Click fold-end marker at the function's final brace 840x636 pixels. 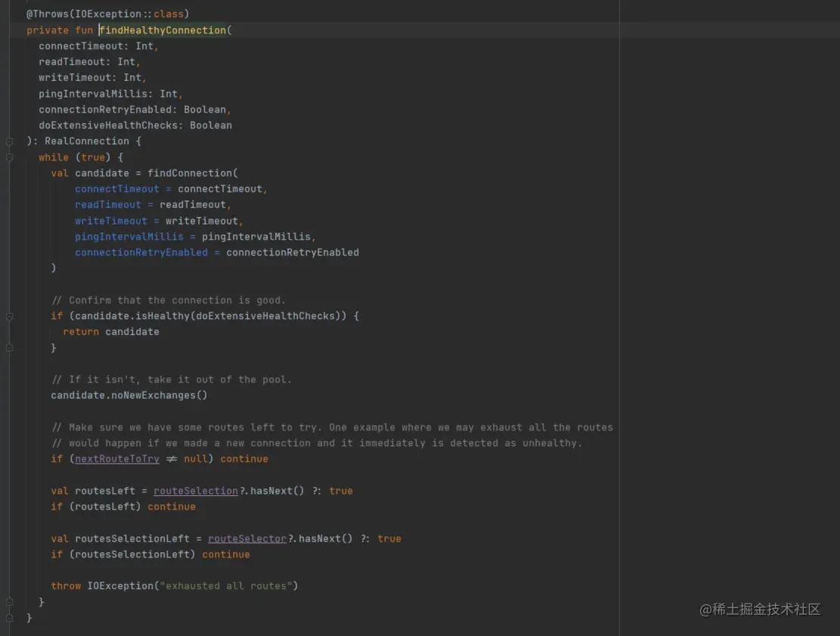click(x=9, y=619)
